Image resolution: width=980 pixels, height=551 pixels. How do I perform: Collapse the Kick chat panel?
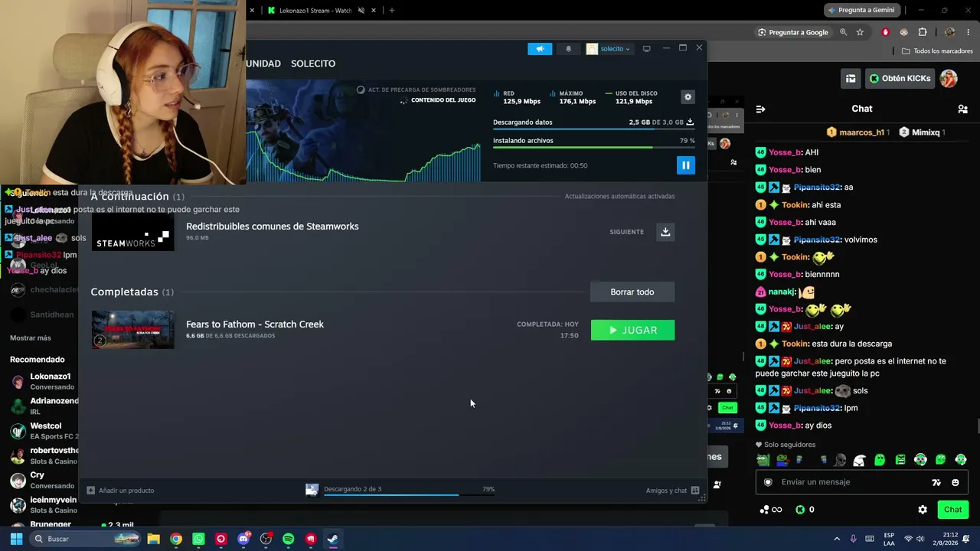(760, 109)
